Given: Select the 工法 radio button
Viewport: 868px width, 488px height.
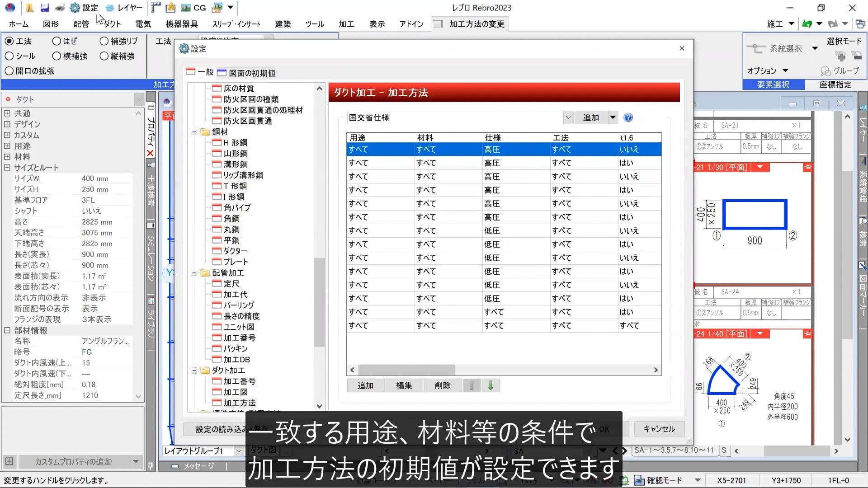Looking at the screenshot, I should pos(10,41).
